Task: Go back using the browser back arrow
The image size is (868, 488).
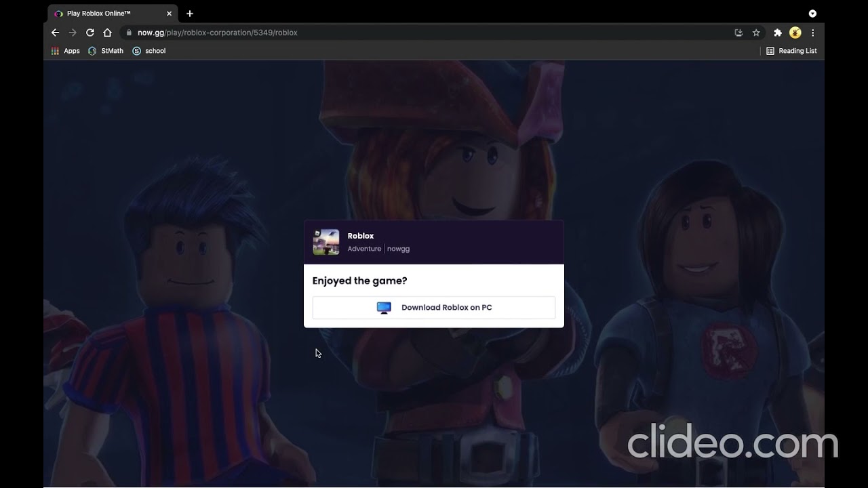Action: [x=56, y=33]
